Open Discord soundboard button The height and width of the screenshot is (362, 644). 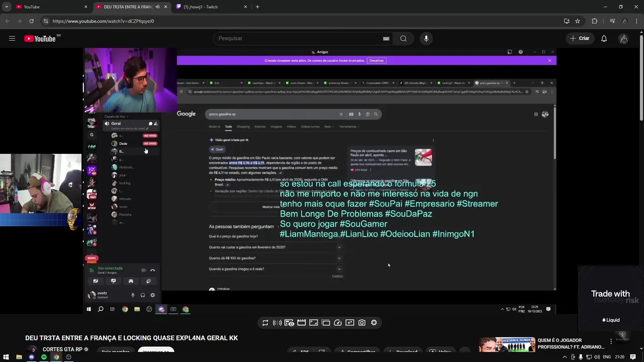[148, 281]
